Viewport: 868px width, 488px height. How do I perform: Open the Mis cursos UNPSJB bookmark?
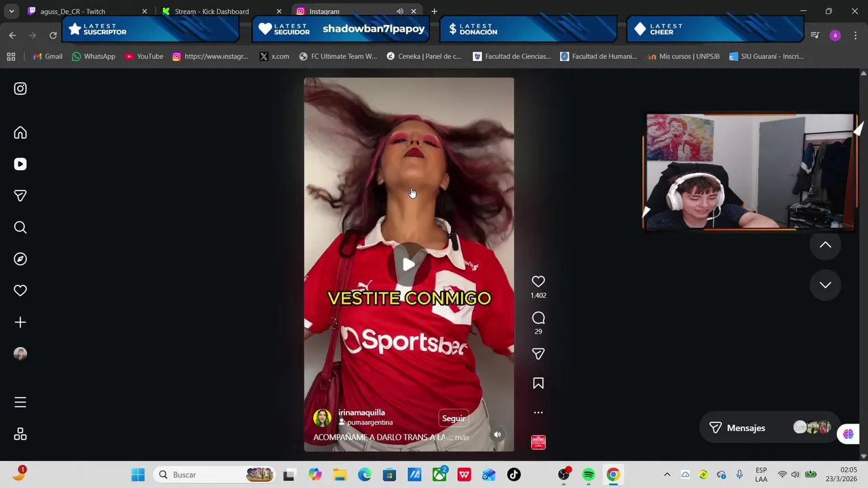coord(683,56)
